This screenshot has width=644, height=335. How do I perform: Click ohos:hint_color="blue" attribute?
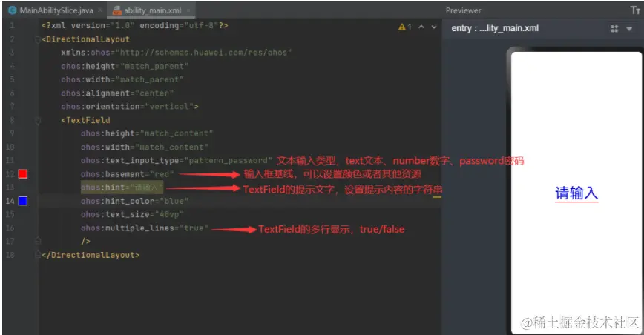135,201
